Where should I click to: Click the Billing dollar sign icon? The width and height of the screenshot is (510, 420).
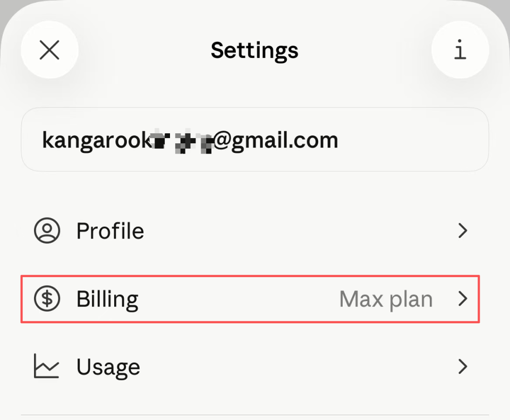point(47,299)
